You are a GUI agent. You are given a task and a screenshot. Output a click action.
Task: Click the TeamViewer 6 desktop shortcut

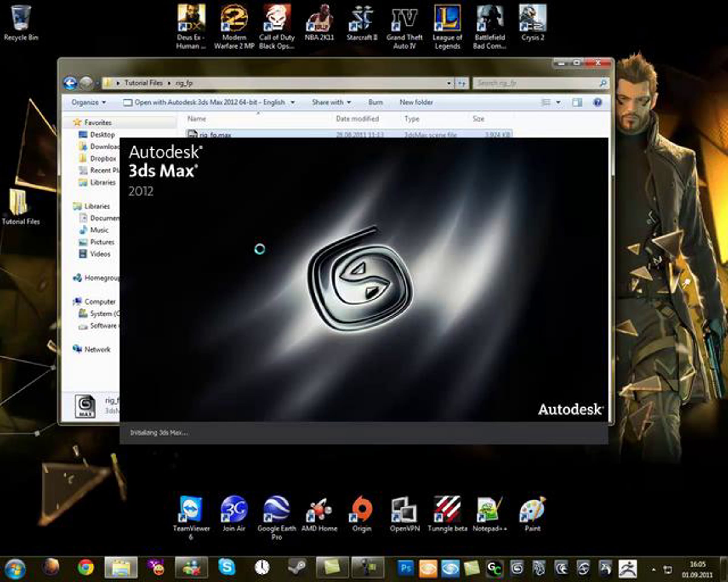click(x=191, y=518)
